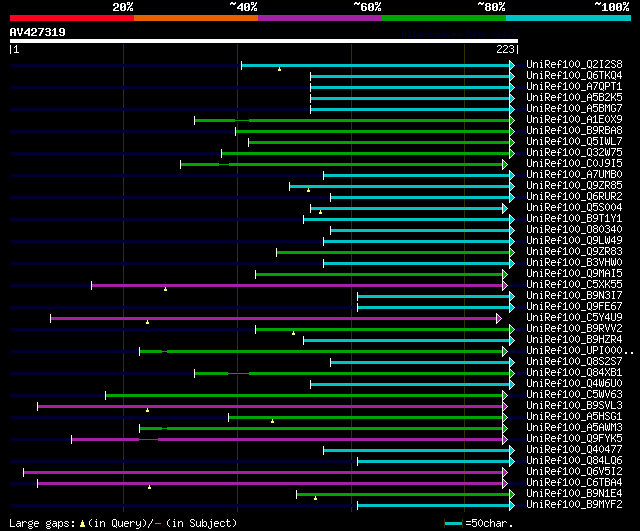Select the hit label UniRef100_A7UMB0
The image size is (640, 531).
[x=574, y=175]
